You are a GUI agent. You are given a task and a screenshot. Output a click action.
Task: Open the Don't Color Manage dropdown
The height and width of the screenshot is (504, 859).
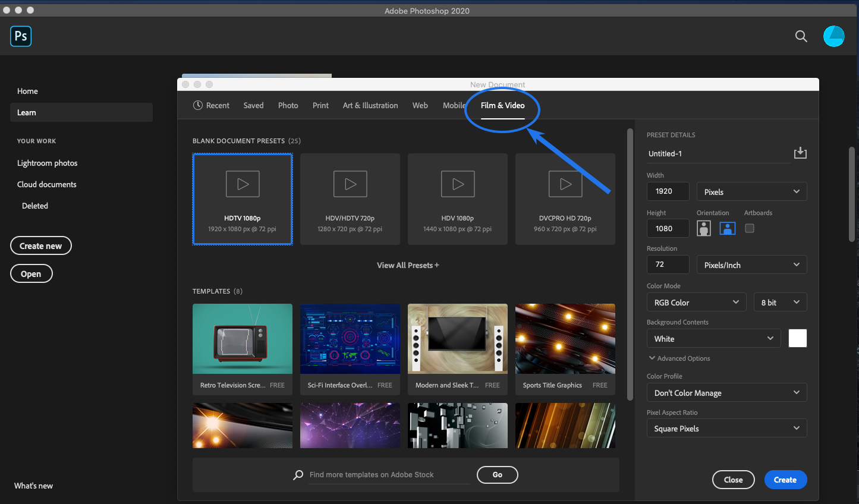(x=726, y=392)
